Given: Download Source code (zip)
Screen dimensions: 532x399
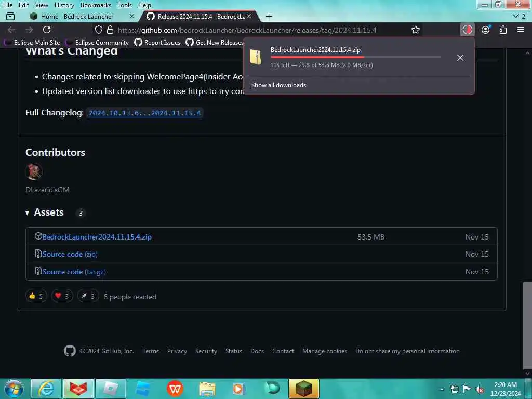Looking at the screenshot, I should click(x=70, y=254).
